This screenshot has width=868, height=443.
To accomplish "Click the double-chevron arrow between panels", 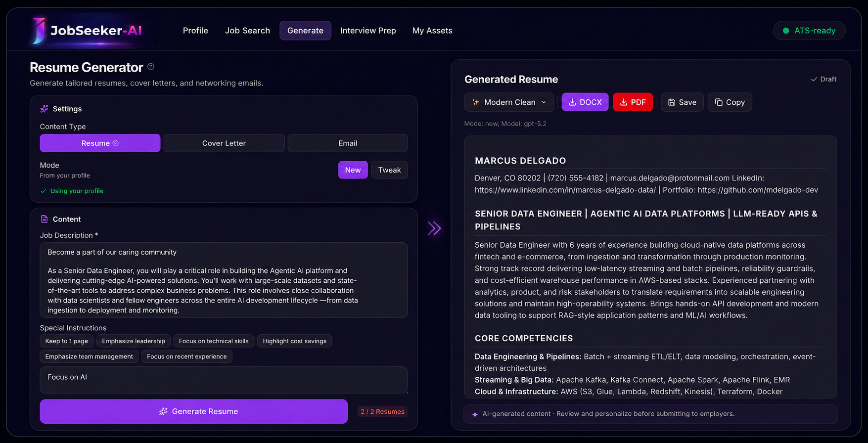I will pyautogui.click(x=434, y=228).
